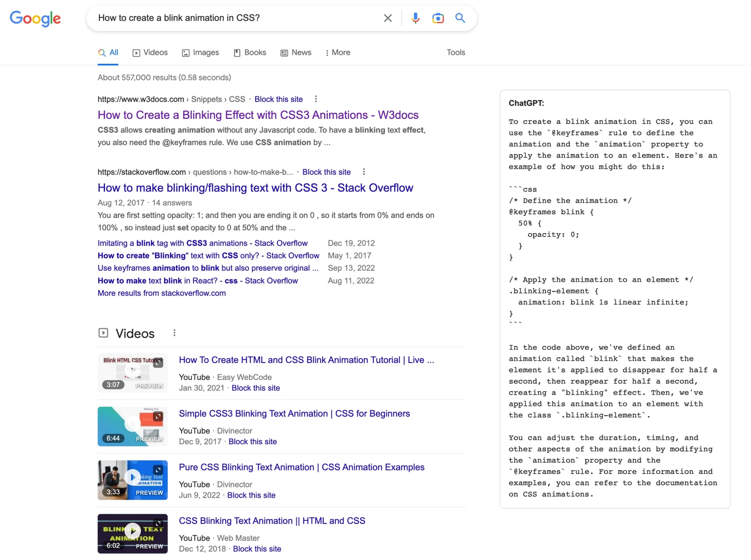Switch to the News tab
This screenshot has height=560, width=751.
296,52
